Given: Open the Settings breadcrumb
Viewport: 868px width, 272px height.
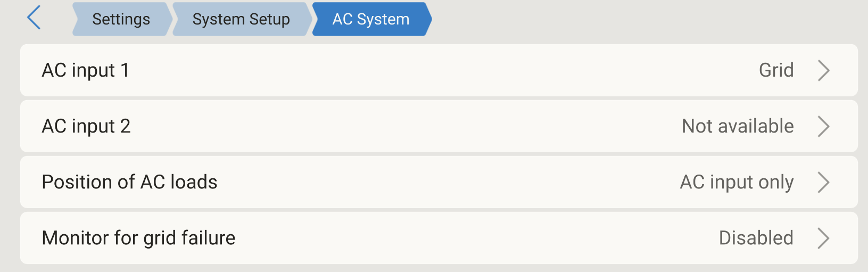Looking at the screenshot, I should click(122, 19).
